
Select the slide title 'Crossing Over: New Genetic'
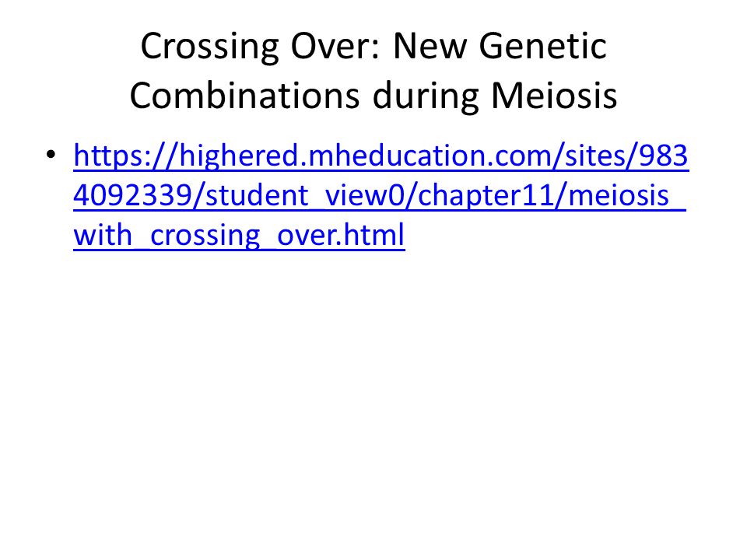pyautogui.click(x=373, y=47)
